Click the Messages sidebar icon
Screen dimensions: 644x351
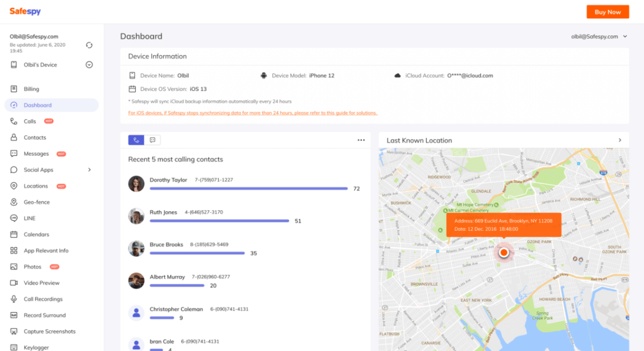point(14,153)
